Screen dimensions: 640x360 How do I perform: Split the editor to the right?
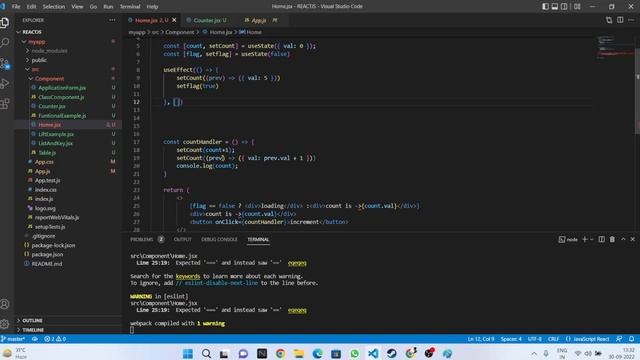(620, 20)
